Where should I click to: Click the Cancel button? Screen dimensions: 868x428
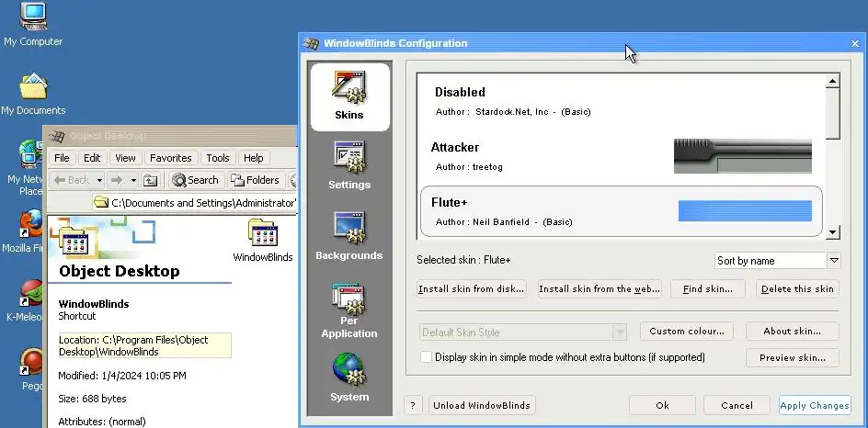pyautogui.click(x=737, y=405)
